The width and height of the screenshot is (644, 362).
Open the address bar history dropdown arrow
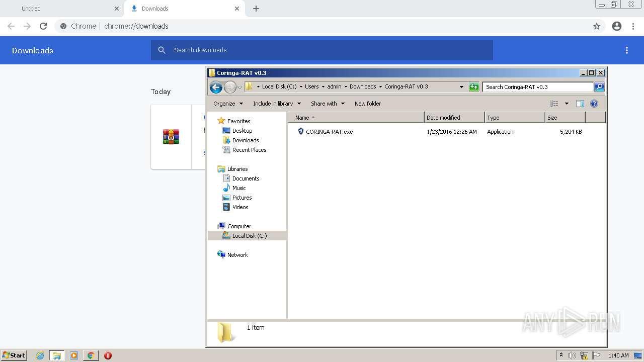[461, 87]
